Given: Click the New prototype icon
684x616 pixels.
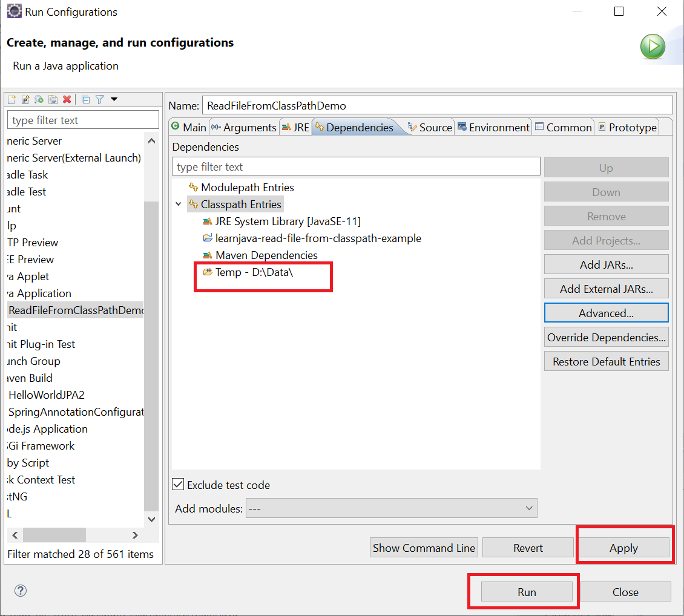Looking at the screenshot, I should coord(25,100).
